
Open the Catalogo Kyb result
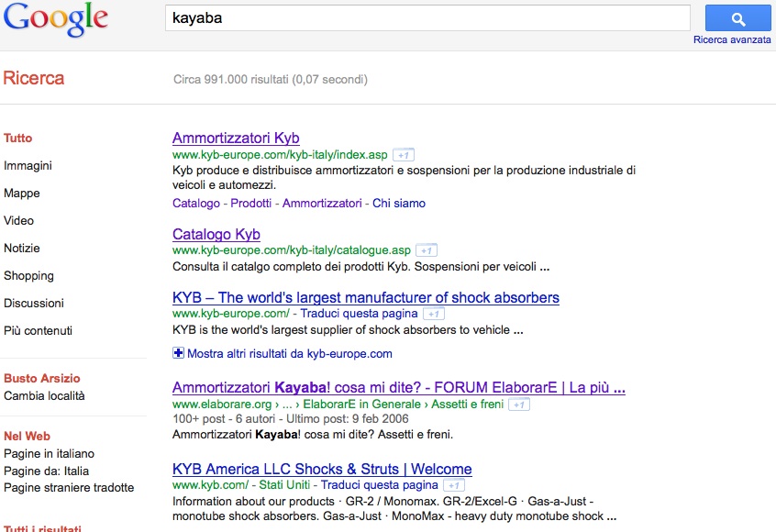(x=216, y=234)
